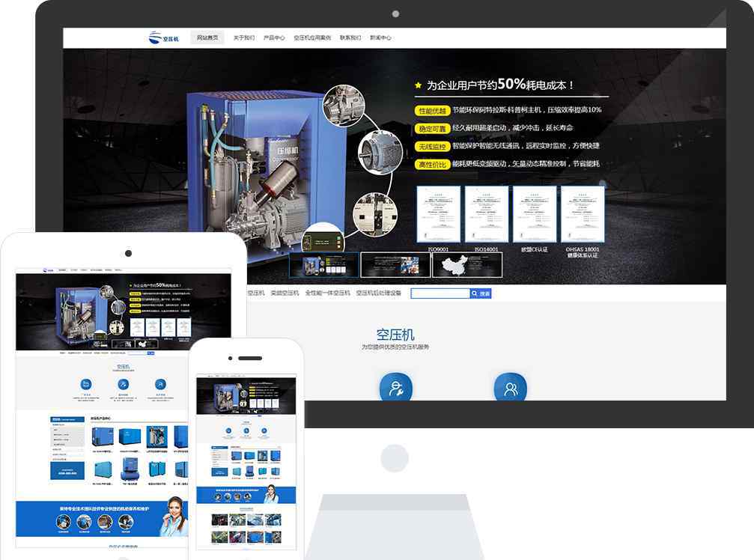Open the 网站首页 tab on desktop
Image resolution: width=754 pixels, height=560 pixels.
pyautogui.click(x=207, y=37)
